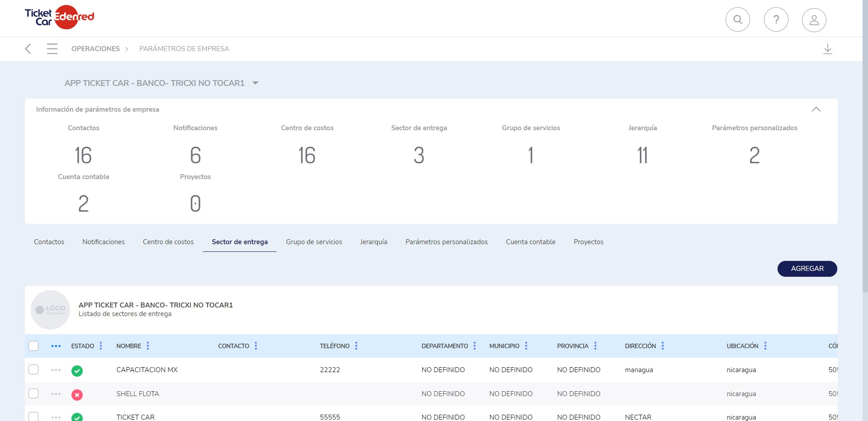Open ESTADO column options menu
The image size is (868, 421).
tap(101, 346)
